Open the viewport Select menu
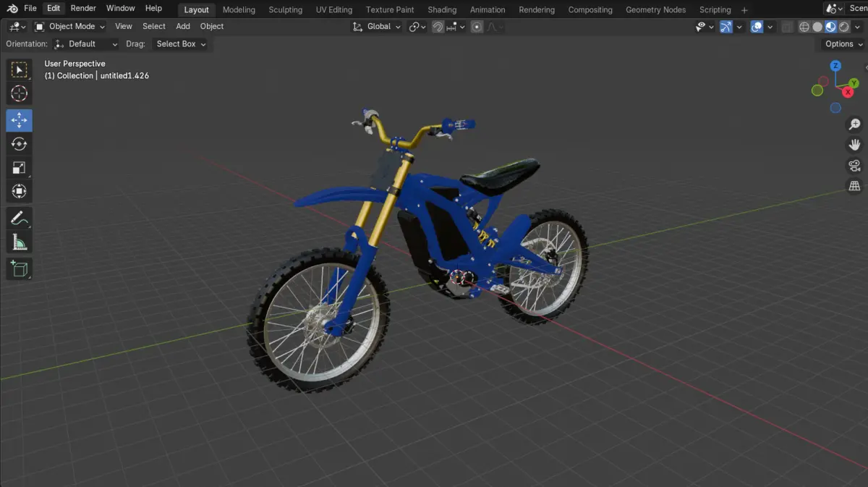The width and height of the screenshot is (868, 487). tap(154, 27)
